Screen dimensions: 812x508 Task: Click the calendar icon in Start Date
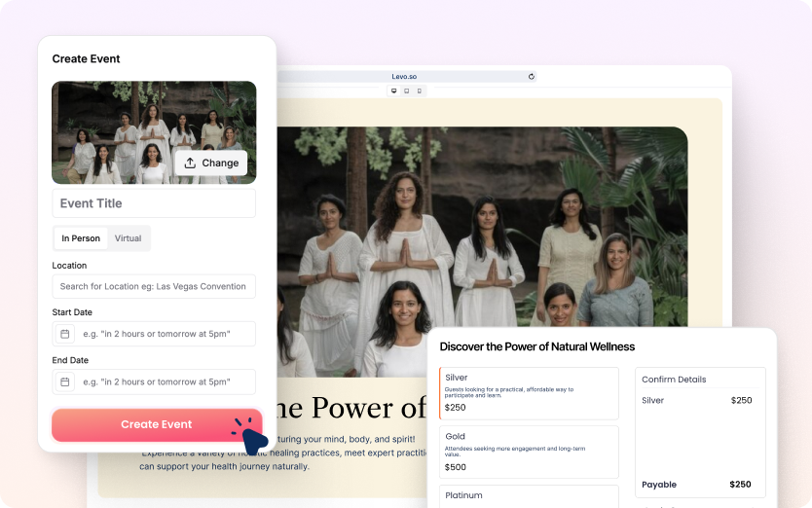click(65, 334)
